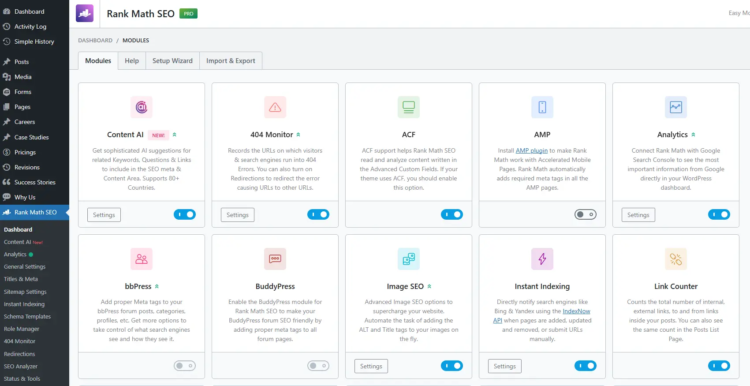Click the BuddyPress chat bubble icon
This screenshot has height=386, width=750.
pyautogui.click(x=275, y=259)
